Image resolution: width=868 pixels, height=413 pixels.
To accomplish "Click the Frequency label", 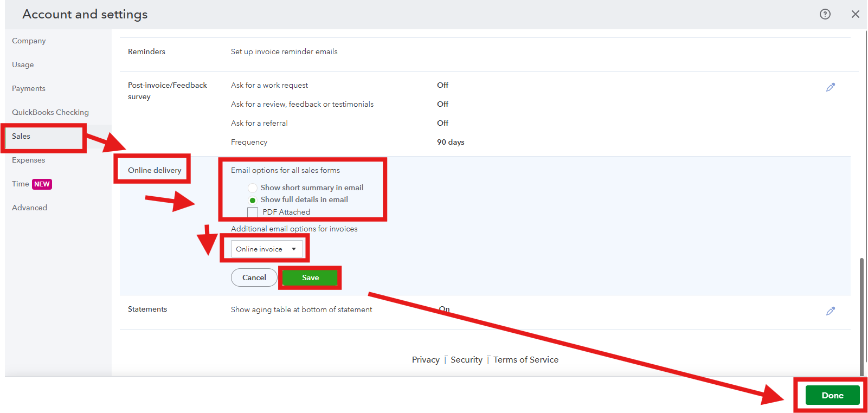I will pyautogui.click(x=249, y=142).
